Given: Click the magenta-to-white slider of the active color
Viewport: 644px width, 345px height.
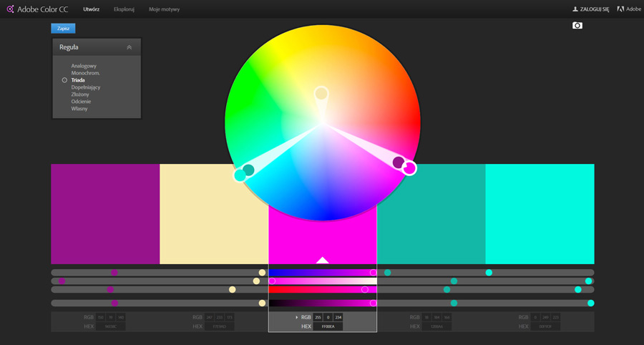Looking at the screenshot, I should 323,281.
